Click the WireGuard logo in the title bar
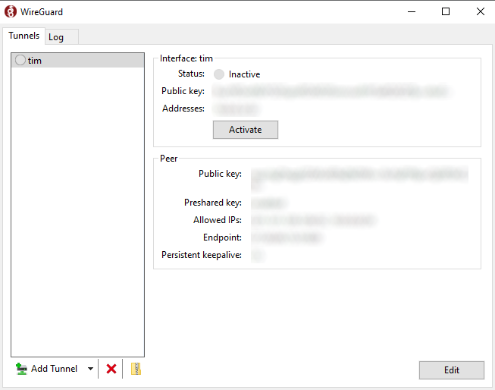Image resolution: width=495 pixels, height=390 pixels. 10,11
